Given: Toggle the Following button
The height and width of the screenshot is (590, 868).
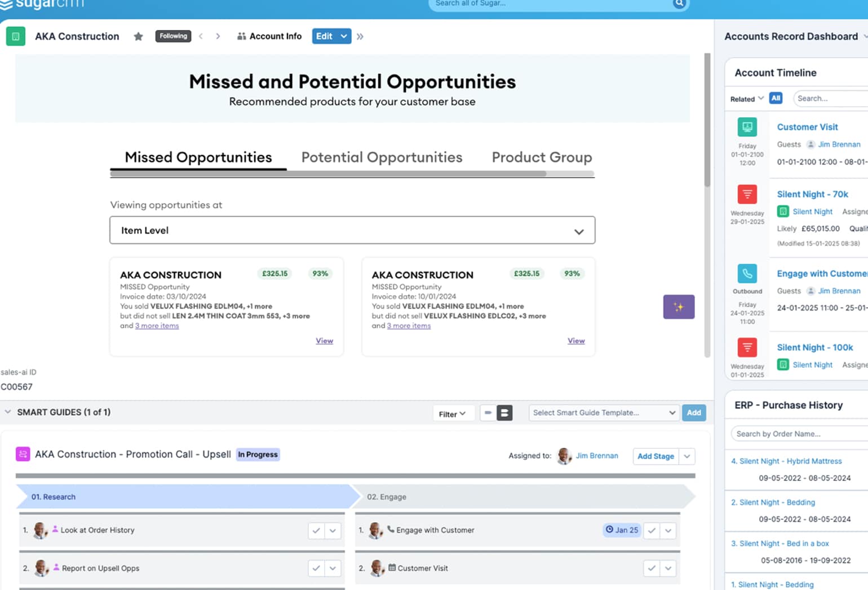Looking at the screenshot, I should [173, 36].
